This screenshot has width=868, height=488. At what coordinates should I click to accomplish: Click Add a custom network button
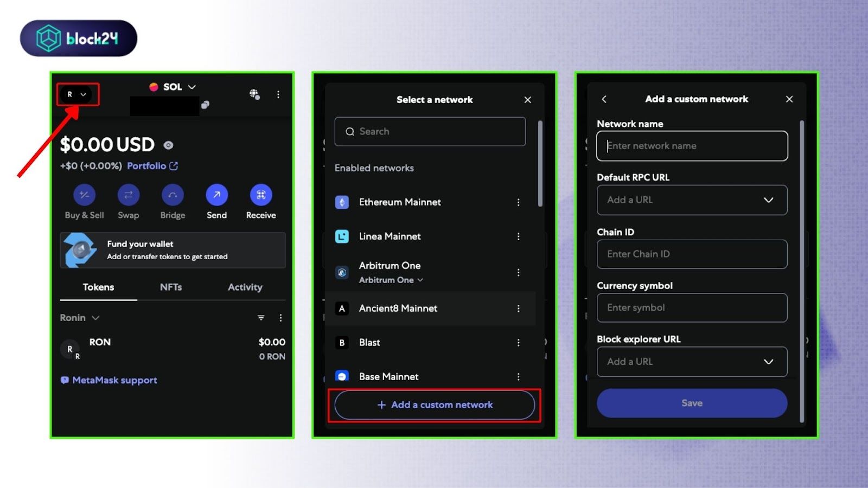pos(435,405)
